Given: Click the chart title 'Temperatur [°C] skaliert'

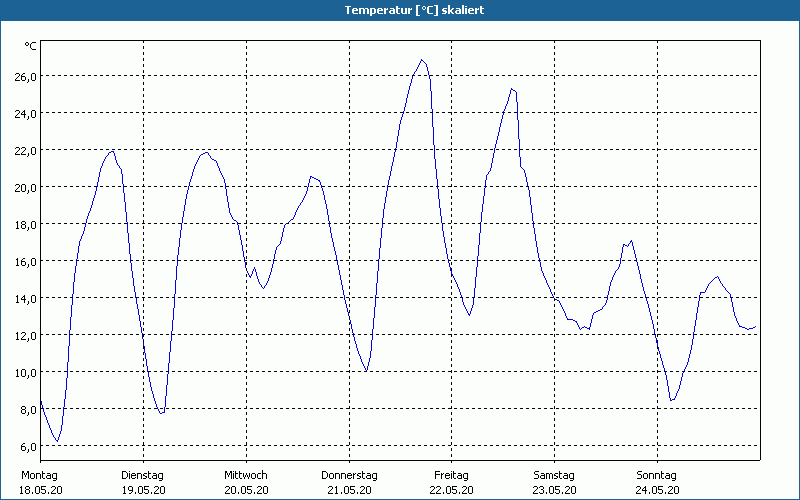Looking at the screenshot, I should pyautogui.click(x=400, y=9).
